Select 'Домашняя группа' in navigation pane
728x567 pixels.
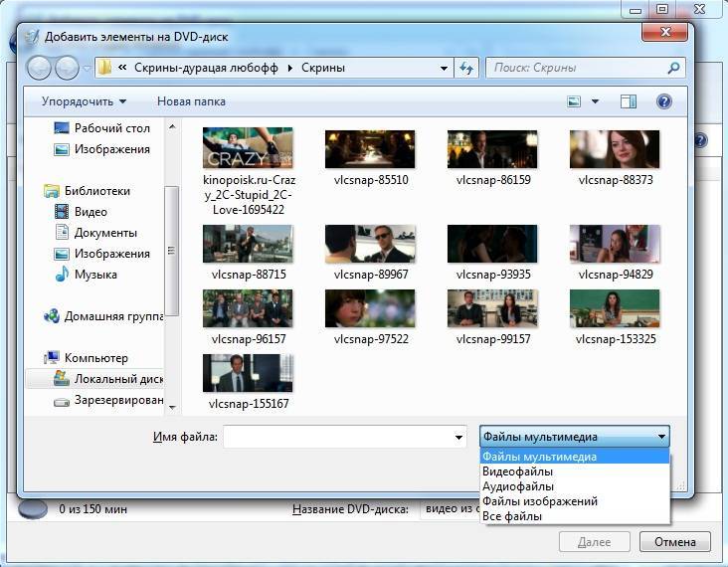tap(103, 316)
